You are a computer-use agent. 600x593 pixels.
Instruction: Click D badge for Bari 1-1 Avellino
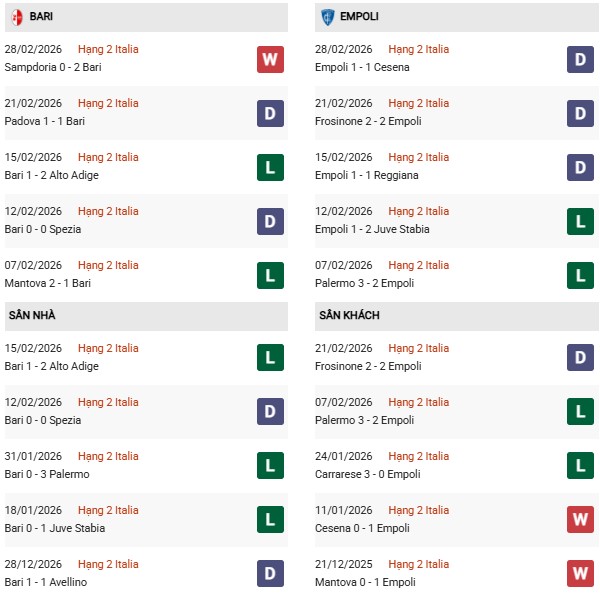[x=270, y=574]
